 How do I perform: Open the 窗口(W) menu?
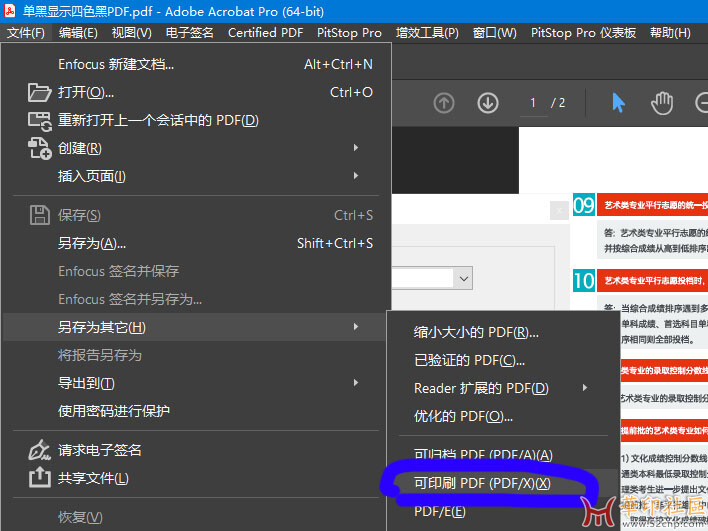click(x=494, y=33)
